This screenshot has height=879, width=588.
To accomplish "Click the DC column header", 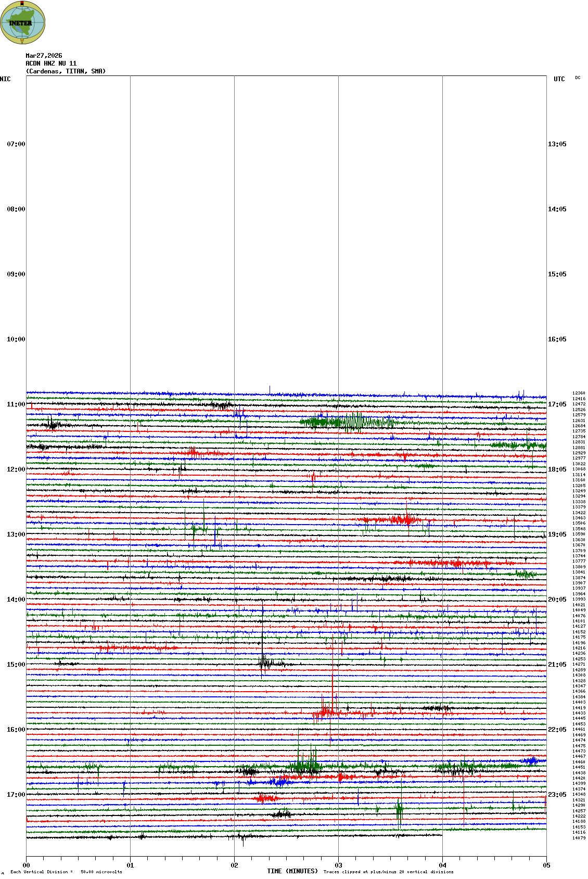I will coord(578,78).
